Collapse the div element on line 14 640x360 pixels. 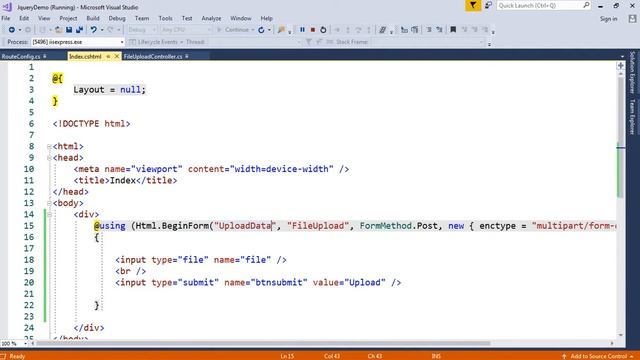(49, 214)
